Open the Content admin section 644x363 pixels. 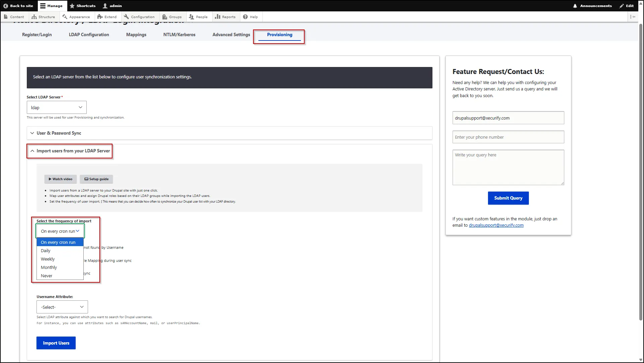[x=14, y=16]
